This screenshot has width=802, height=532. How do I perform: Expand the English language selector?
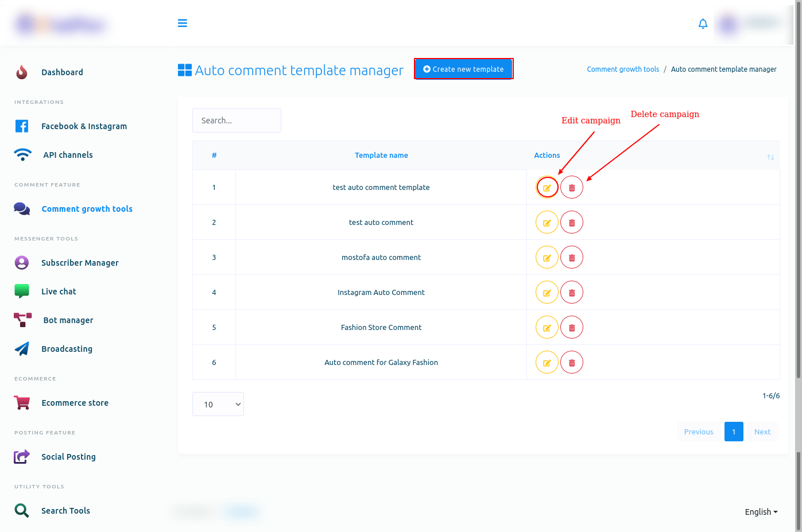point(761,512)
